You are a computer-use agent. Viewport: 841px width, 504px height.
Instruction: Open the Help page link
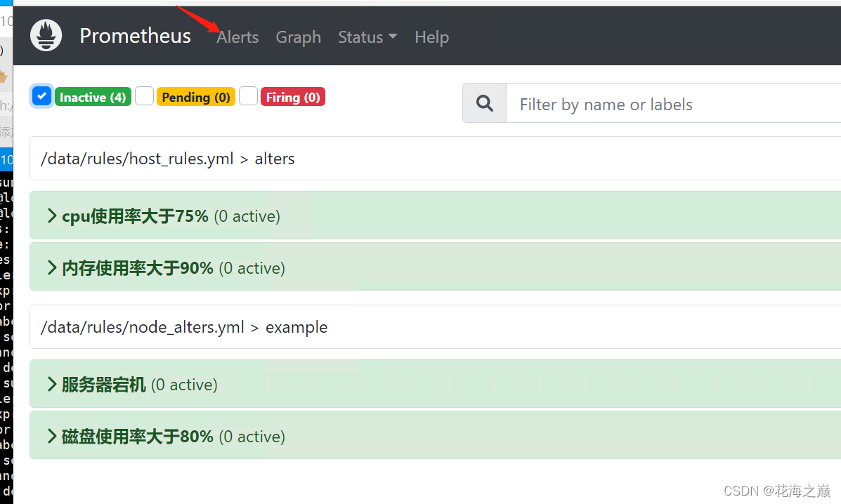[x=432, y=37]
